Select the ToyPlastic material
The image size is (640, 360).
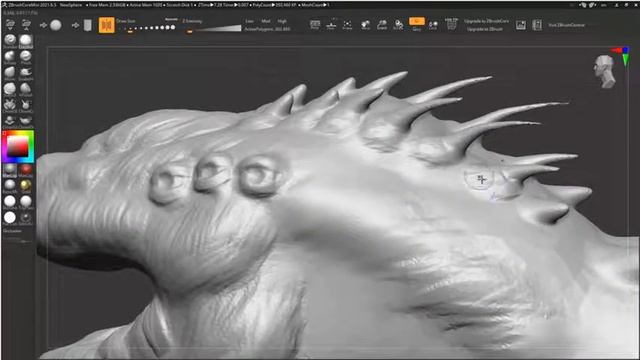pos(26,202)
